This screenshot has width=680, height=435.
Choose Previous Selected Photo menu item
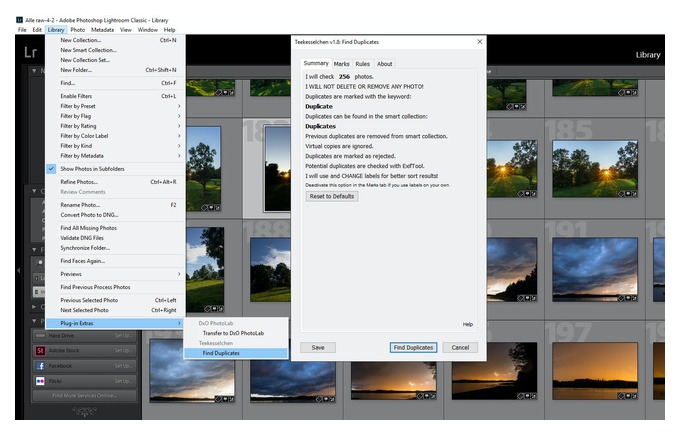(115, 300)
